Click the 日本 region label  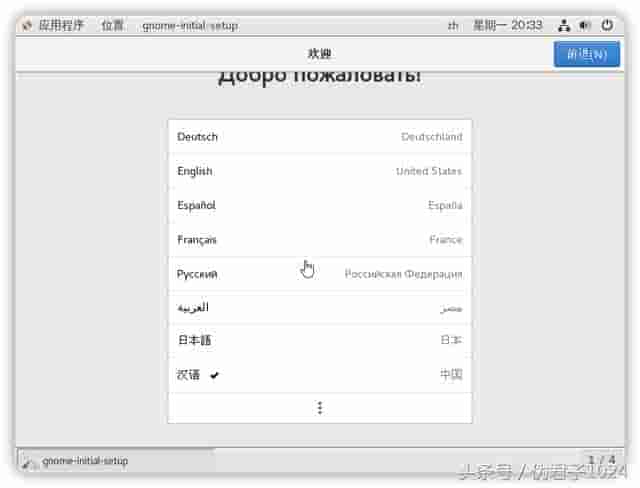tap(451, 340)
